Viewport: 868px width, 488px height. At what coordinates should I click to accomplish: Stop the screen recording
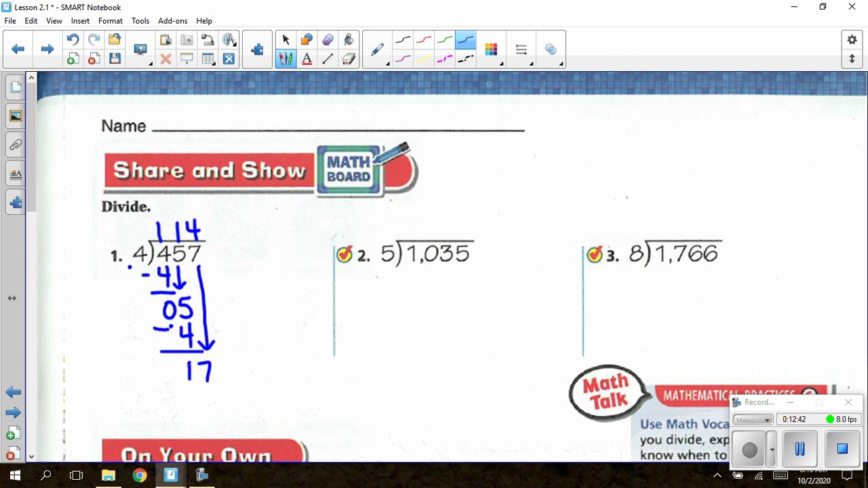pyautogui.click(x=842, y=449)
